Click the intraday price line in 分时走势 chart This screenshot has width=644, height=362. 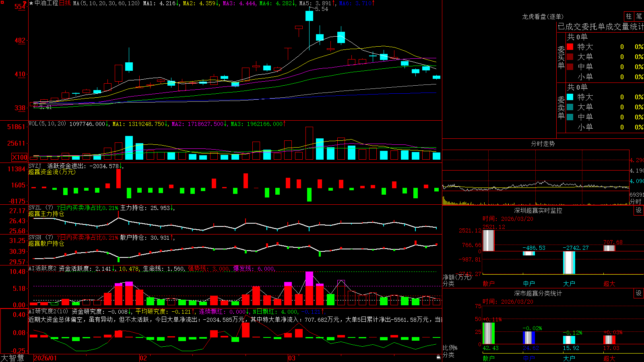535,185
